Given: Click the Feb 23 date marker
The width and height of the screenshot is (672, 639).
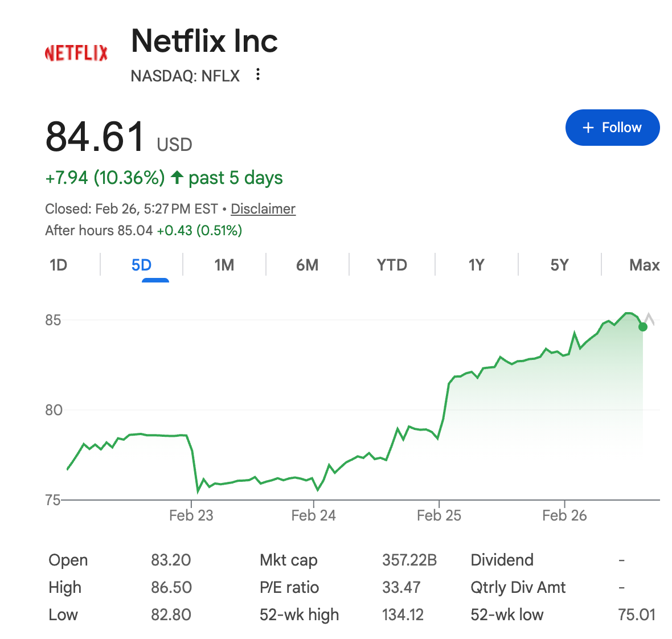Looking at the screenshot, I should (191, 515).
